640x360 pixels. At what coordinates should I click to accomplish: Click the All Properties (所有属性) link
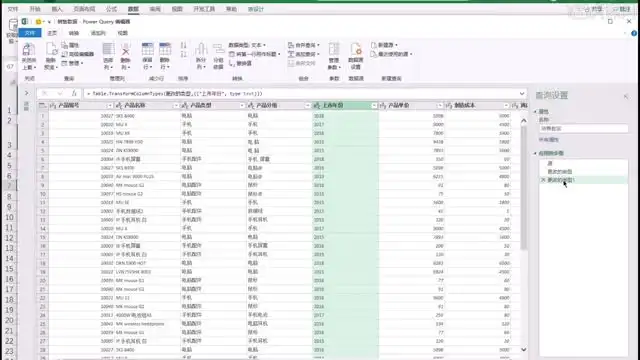click(x=549, y=140)
